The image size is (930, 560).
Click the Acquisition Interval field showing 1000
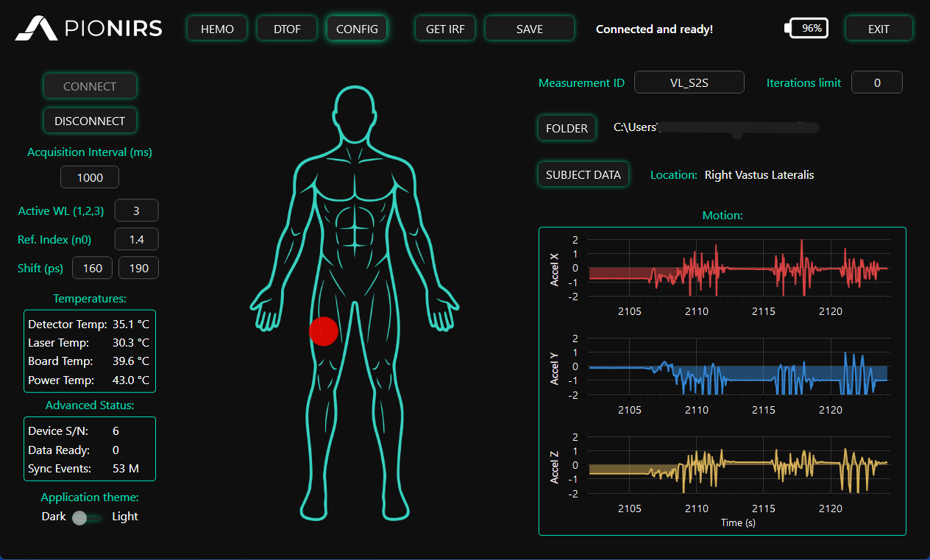tap(90, 177)
